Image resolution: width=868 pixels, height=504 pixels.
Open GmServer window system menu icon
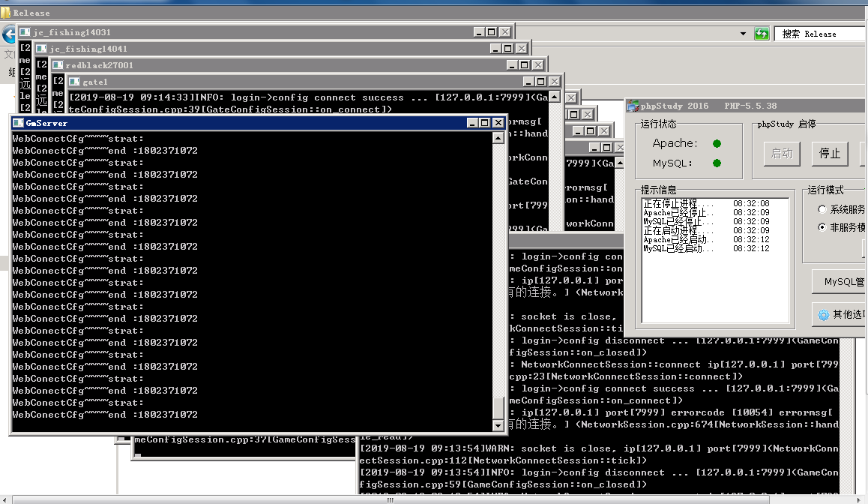(18, 123)
